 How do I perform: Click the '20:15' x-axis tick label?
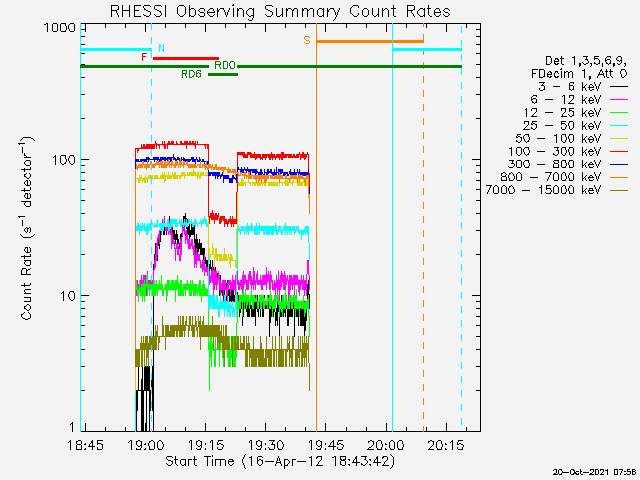click(446, 445)
